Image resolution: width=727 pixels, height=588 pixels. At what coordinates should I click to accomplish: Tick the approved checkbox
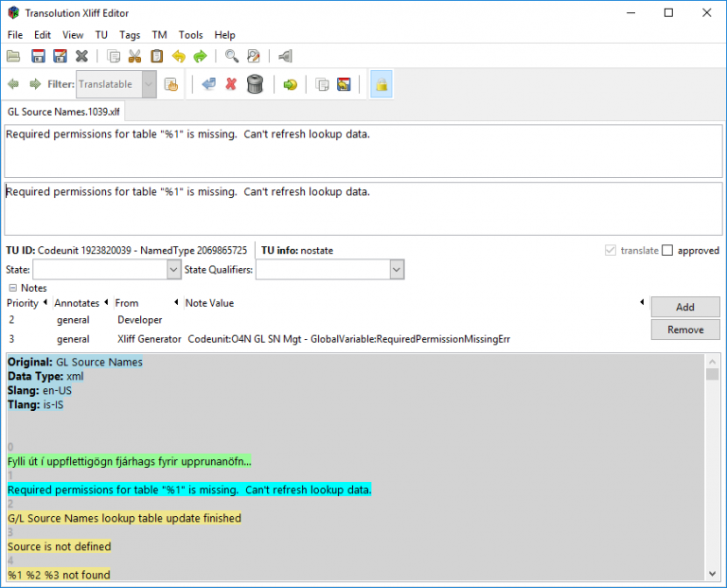pos(667,251)
